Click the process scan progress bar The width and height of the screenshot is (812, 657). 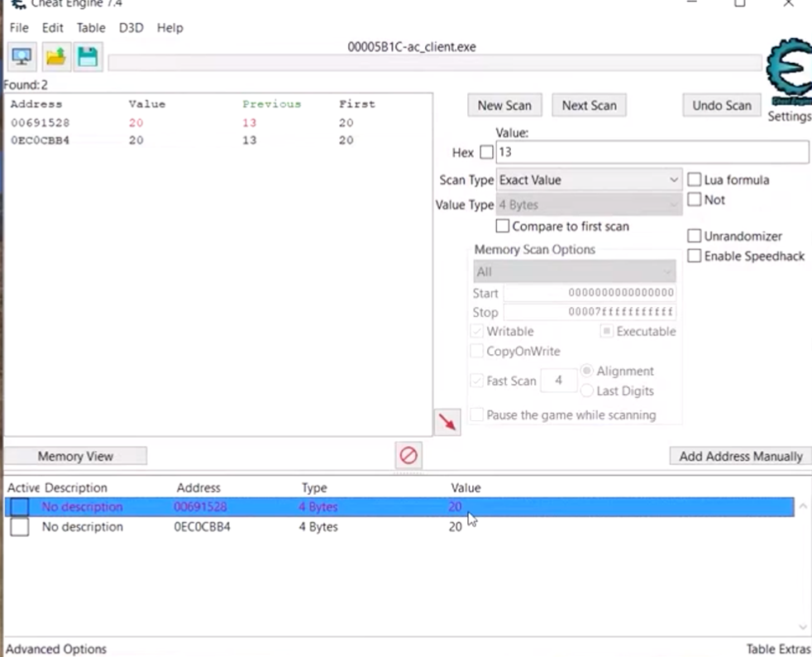(434, 63)
